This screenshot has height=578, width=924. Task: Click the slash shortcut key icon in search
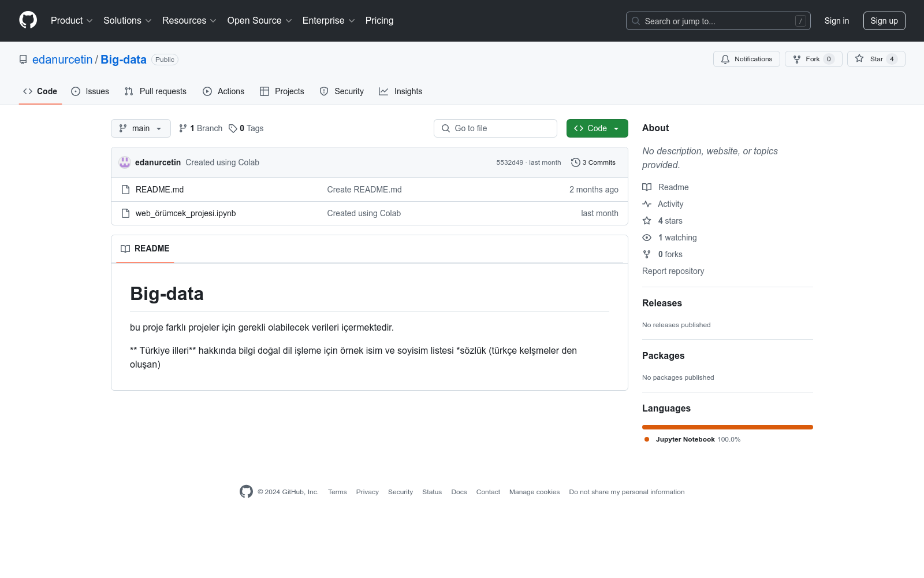point(800,21)
